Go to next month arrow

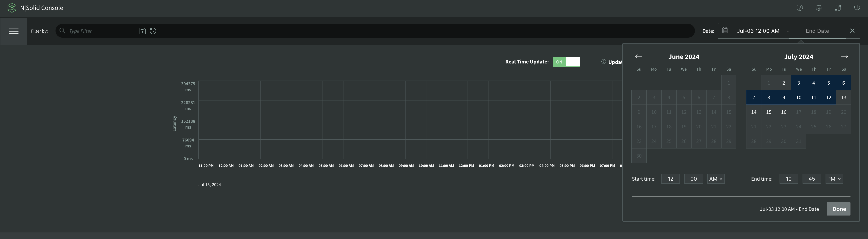coord(844,56)
